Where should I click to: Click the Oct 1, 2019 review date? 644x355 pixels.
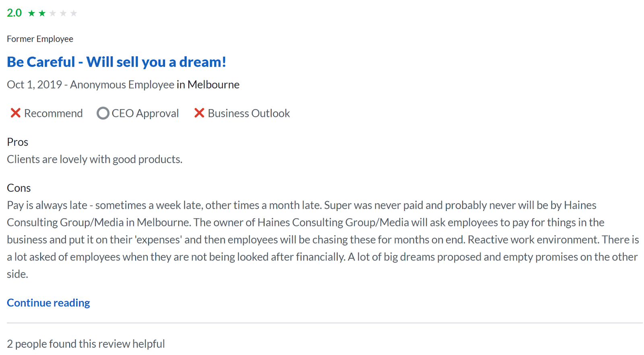click(x=34, y=85)
